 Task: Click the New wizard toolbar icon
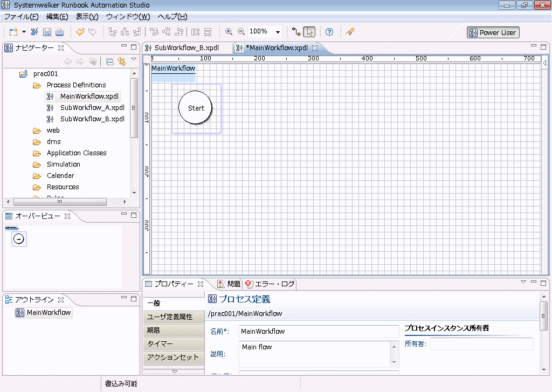13,32
